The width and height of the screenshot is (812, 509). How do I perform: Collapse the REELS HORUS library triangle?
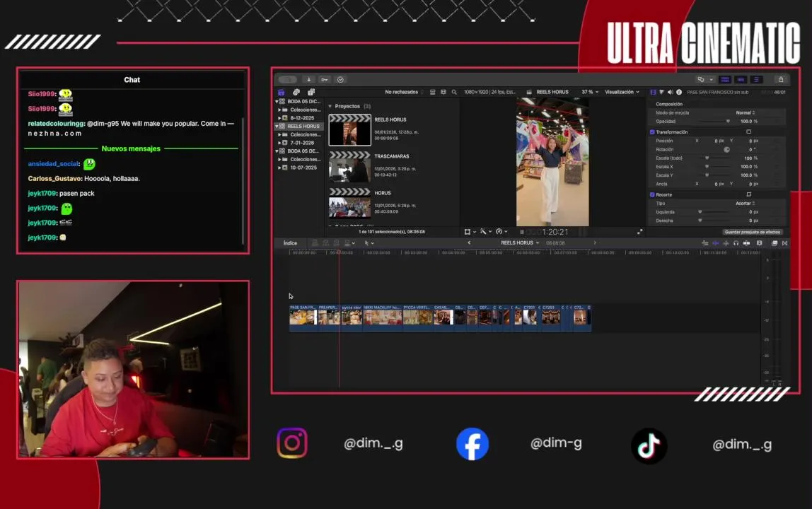tap(277, 127)
